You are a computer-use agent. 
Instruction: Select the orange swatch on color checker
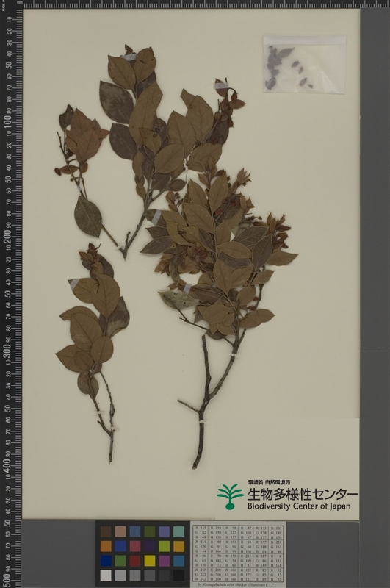[106, 546]
